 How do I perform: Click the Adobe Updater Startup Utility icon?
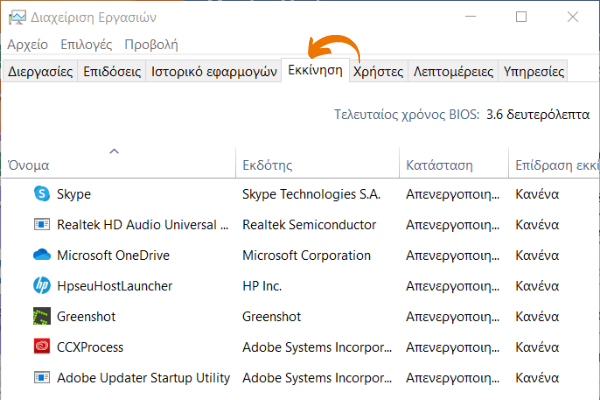pos(42,377)
